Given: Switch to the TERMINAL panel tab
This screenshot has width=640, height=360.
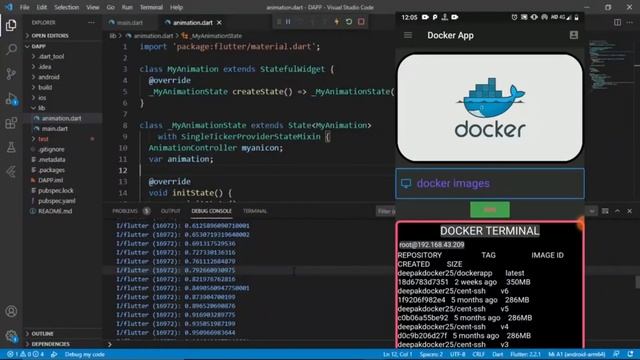Looking at the screenshot, I should 255,211.
